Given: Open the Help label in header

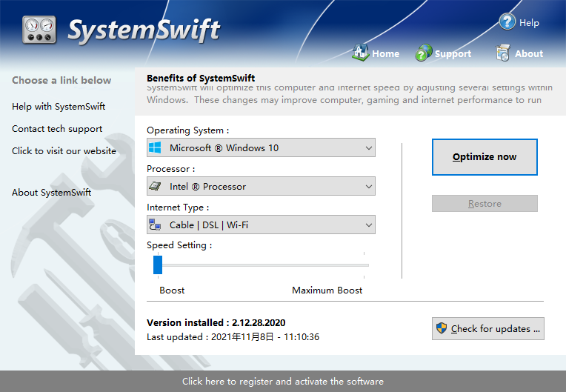Looking at the screenshot, I should tap(529, 23).
